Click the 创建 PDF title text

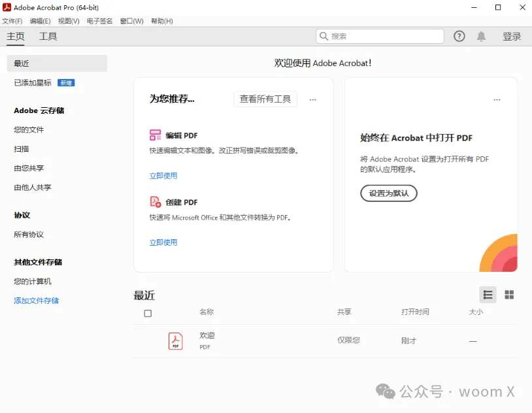click(x=182, y=203)
